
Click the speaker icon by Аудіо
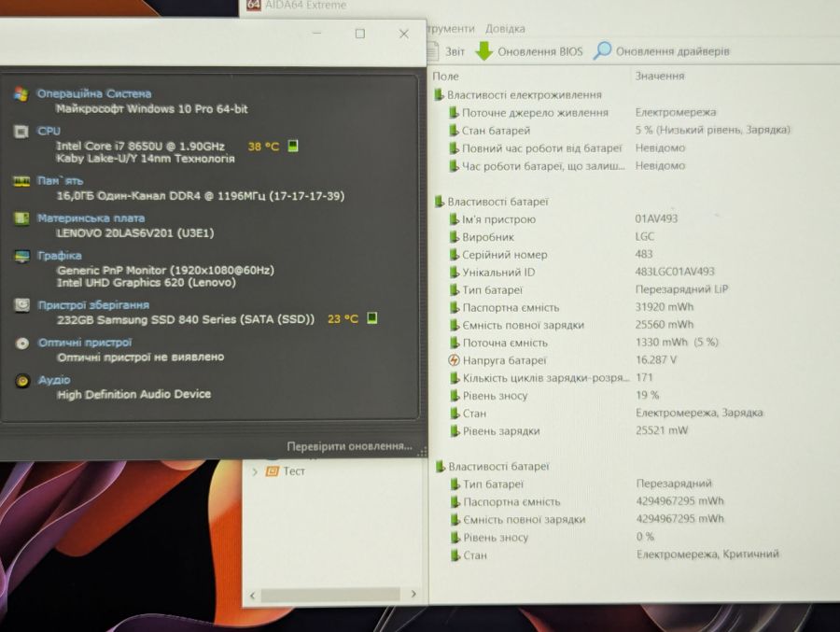(x=22, y=381)
